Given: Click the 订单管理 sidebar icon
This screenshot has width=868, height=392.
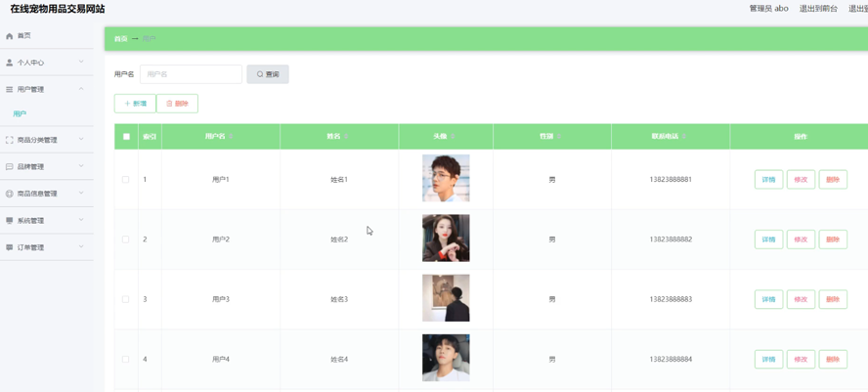Looking at the screenshot, I should coord(9,247).
